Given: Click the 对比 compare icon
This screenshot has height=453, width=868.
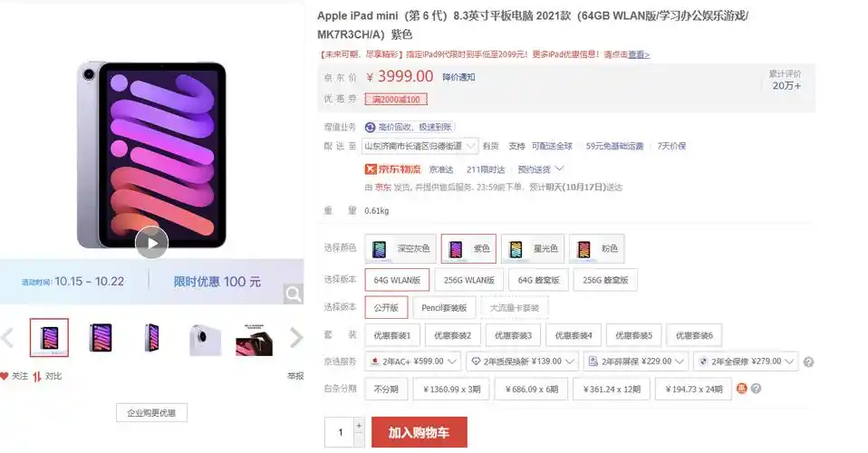Looking at the screenshot, I should [36, 377].
